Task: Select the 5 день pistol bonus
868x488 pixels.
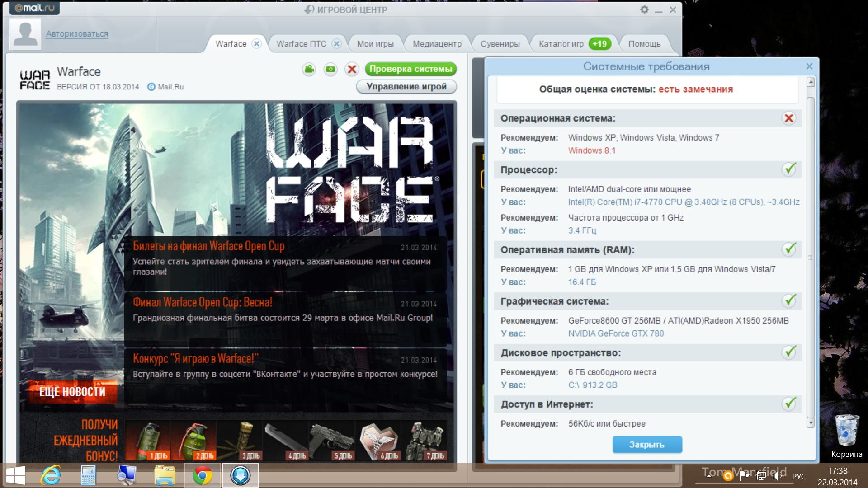Action: pos(332,441)
